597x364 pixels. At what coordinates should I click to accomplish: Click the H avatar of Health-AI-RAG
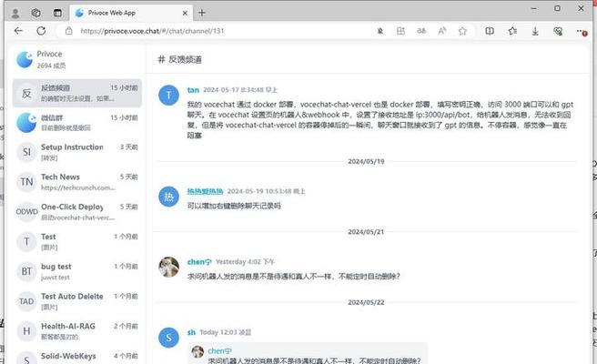point(26,331)
